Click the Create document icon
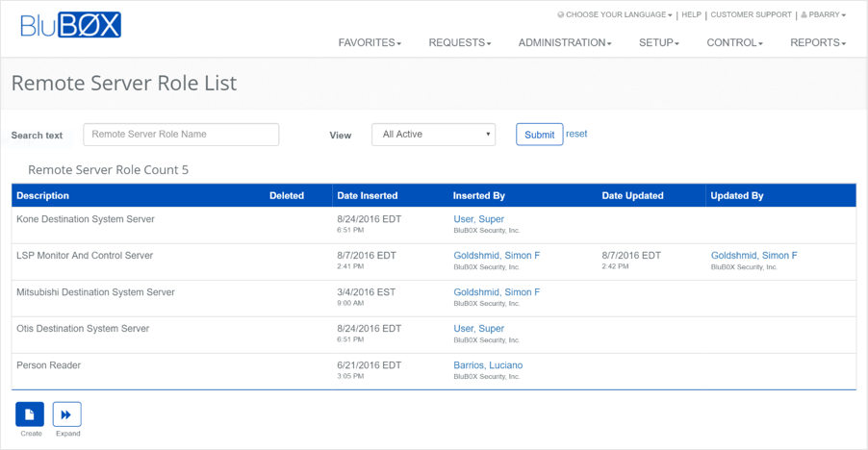Screen dimensions: 868x450 [x=30, y=414]
